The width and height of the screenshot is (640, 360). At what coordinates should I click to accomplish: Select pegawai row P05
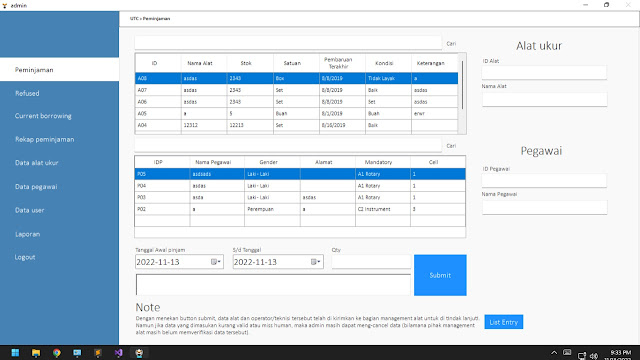point(300,174)
